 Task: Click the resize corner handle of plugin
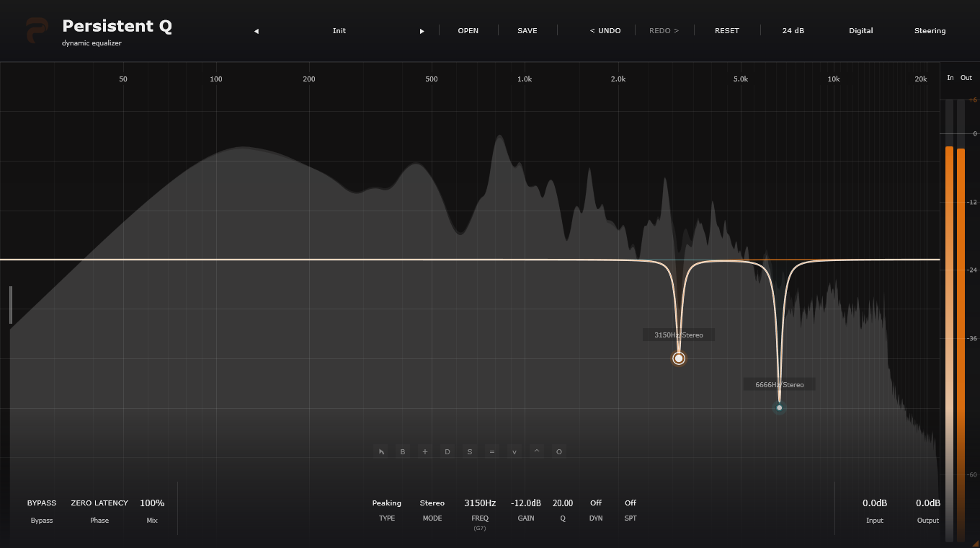pos(975,543)
